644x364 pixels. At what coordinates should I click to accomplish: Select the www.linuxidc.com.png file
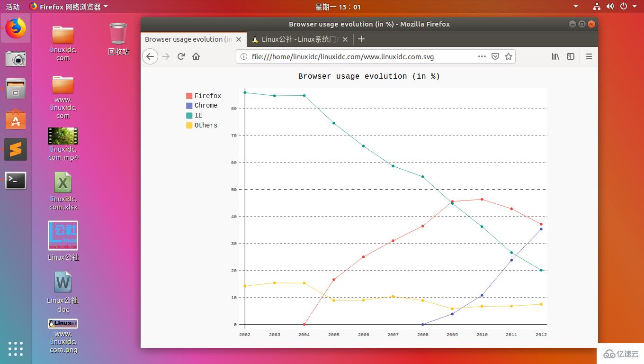pyautogui.click(x=63, y=336)
